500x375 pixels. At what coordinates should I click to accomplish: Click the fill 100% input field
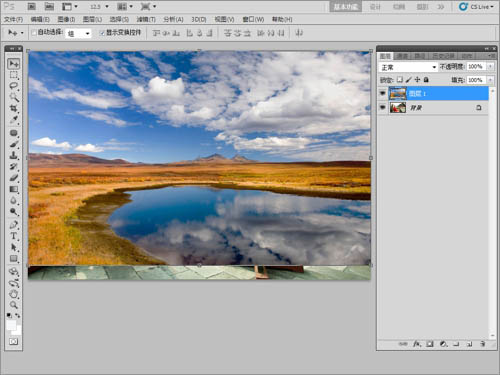click(477, 80)
